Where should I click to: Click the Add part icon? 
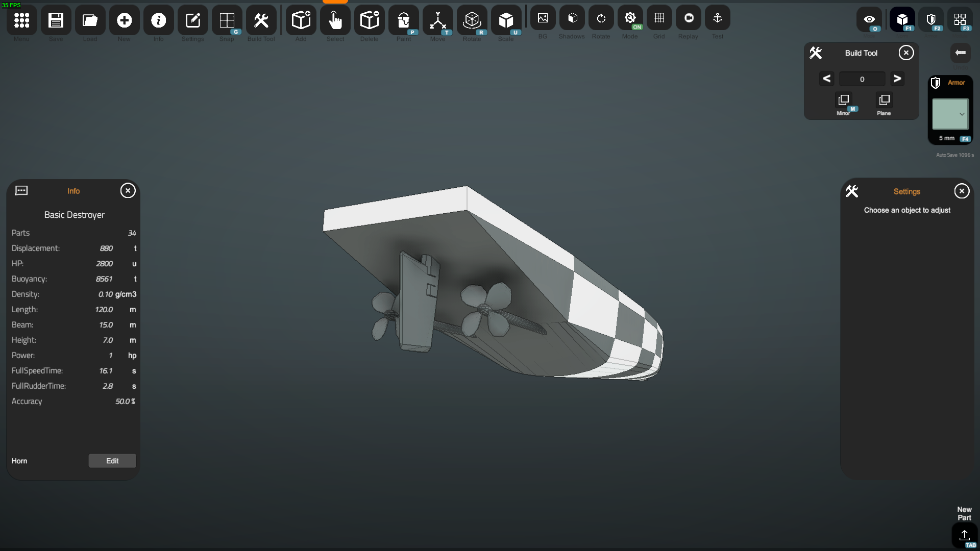point(301,20)
